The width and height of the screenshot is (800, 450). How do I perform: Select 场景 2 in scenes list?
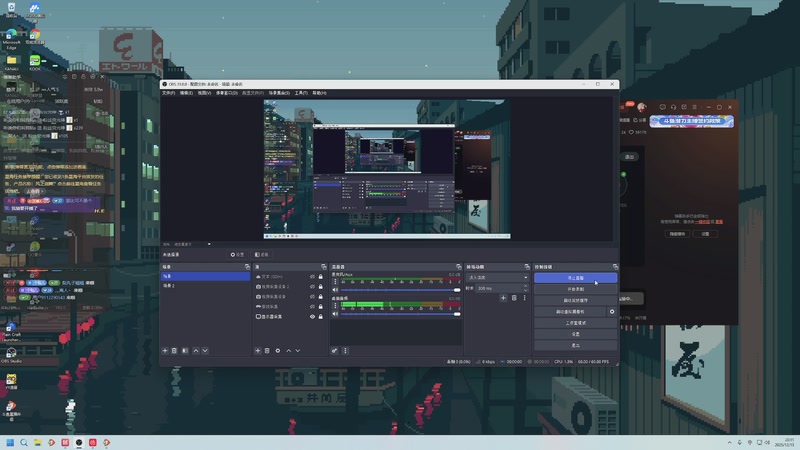[205, 286]
